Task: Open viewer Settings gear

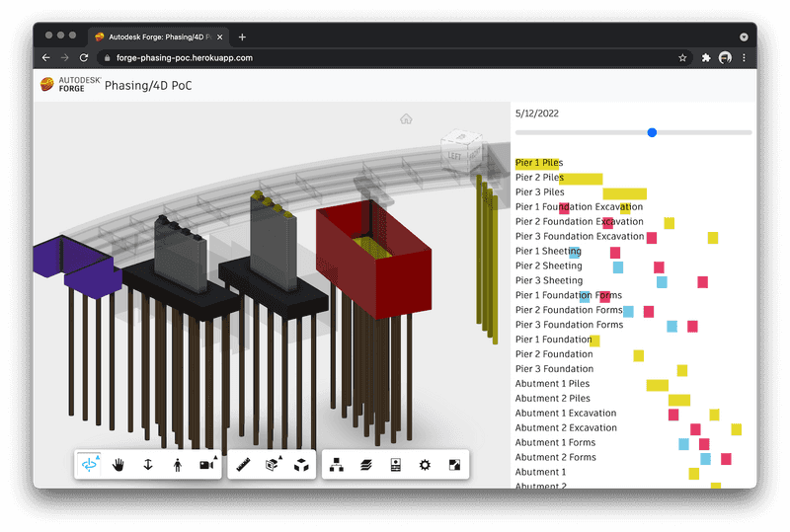Action: [x=425, y=464]
